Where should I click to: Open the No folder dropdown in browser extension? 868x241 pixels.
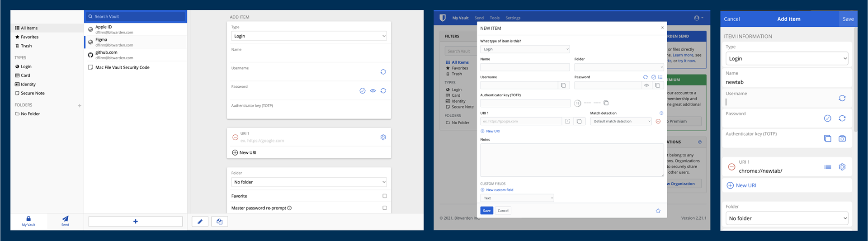[x=787, y=218]
